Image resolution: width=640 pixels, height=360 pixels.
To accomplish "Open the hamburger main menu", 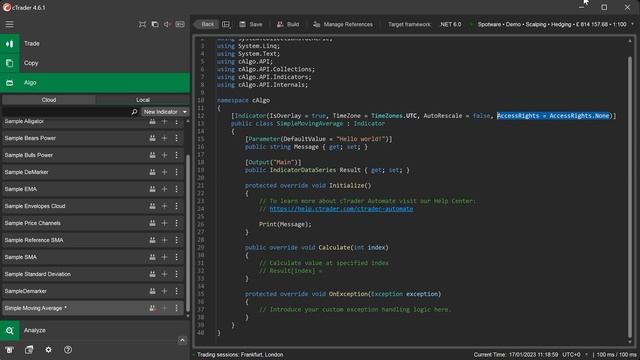I will [x=9, y=24].
